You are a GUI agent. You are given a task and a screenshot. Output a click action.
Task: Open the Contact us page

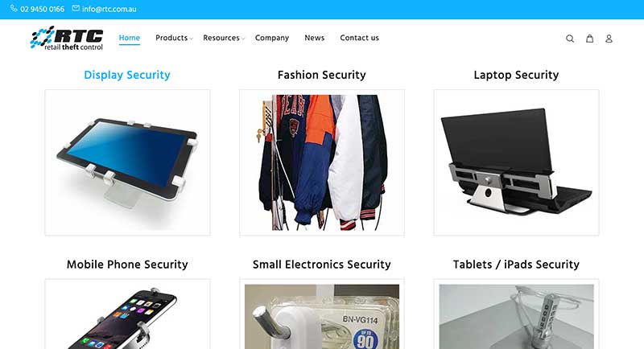coord(359,38)
